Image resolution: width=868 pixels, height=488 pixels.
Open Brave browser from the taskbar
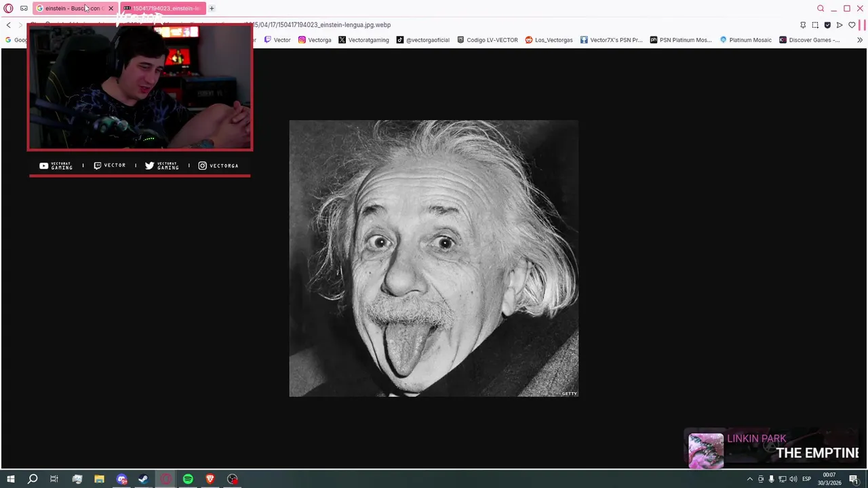coord(210,479)
